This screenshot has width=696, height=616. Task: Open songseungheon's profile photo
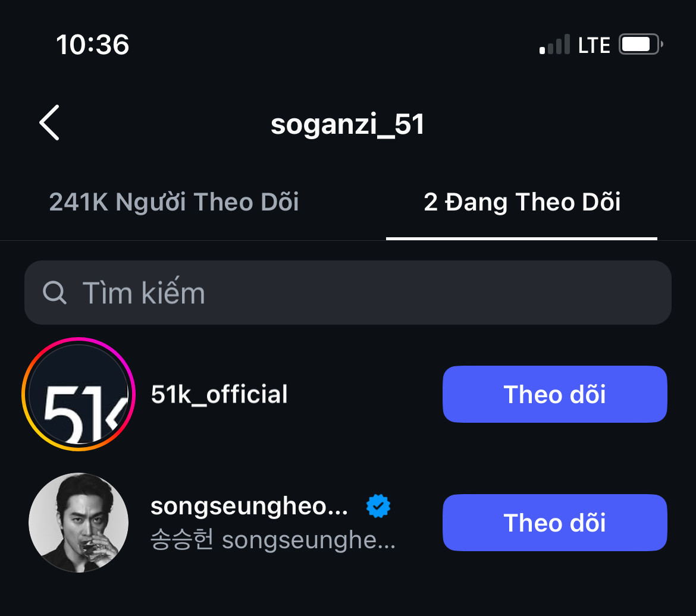click(79, 523)
